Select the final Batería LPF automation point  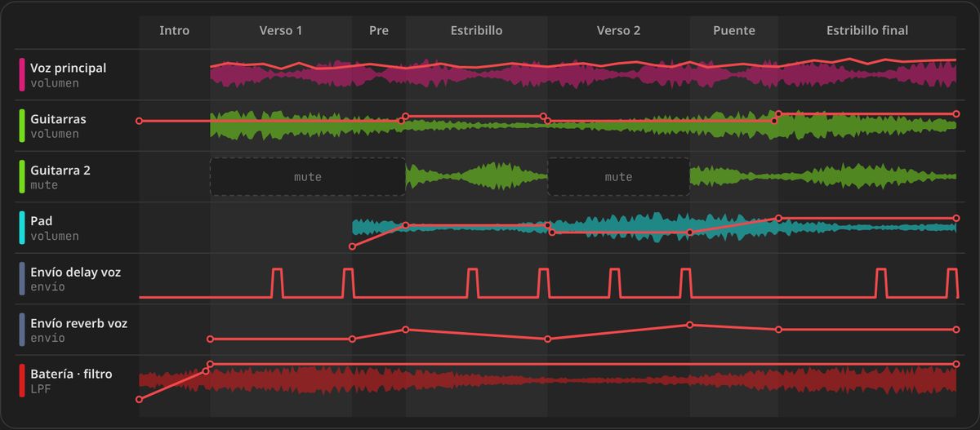point(955,364)
